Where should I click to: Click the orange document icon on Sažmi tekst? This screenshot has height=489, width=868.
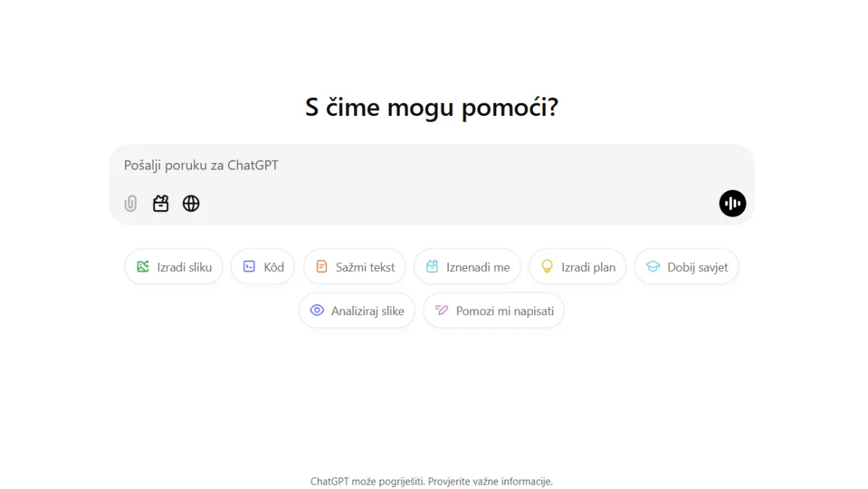click(322, 267)
